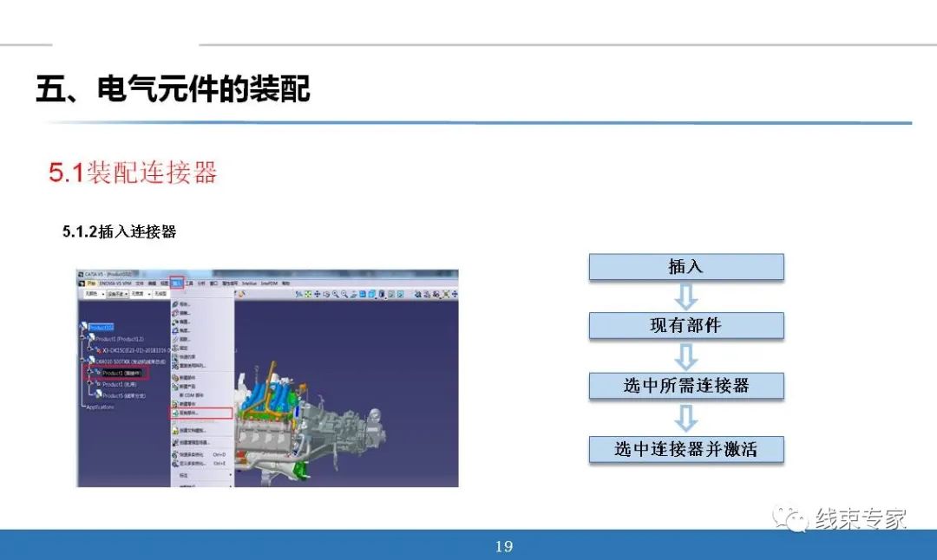Select 'Product1 (Product1.1)' in the tree
The height and width of the screenshot is (560, 937).
(x=119, y=339)
